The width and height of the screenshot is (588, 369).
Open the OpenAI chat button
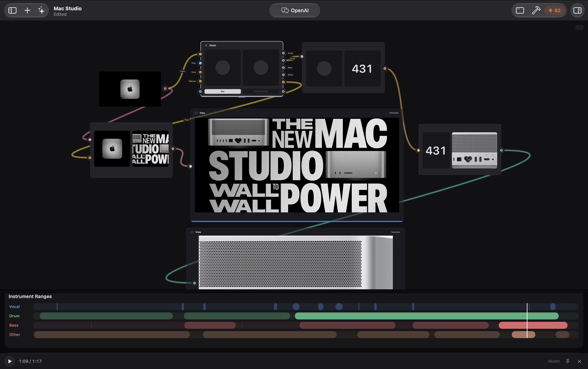pyautogui.click(x=295, y=10)
